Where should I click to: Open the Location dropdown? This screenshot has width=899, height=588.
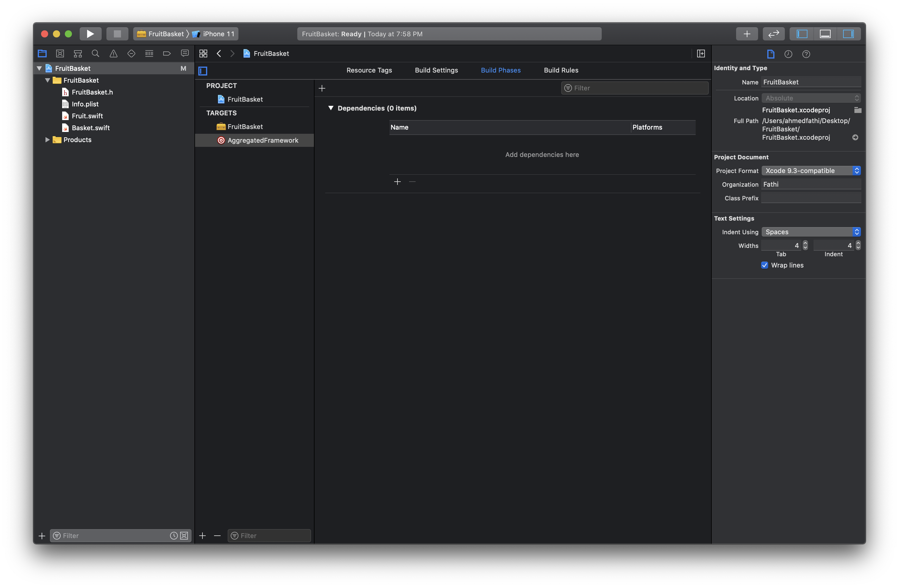click(x=811, y=98)
